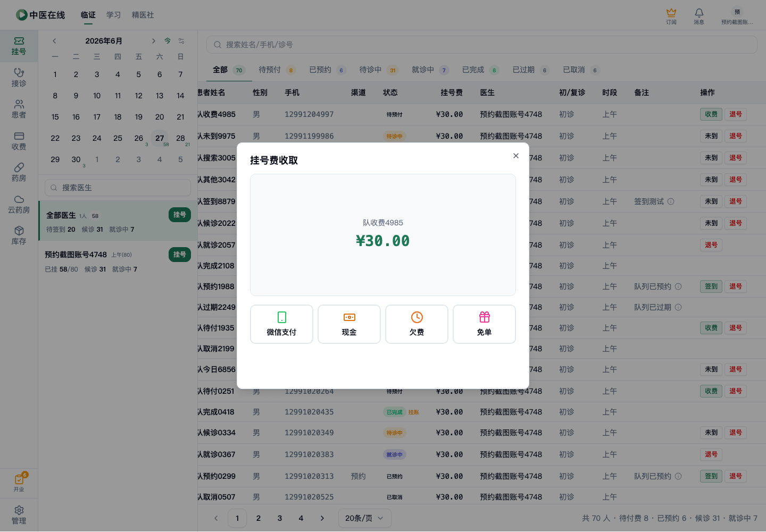This screenshot has height=532, width=766.
Task: Open 患者 sidebar section
Action: pyautogui.click(x=19, y=109)
